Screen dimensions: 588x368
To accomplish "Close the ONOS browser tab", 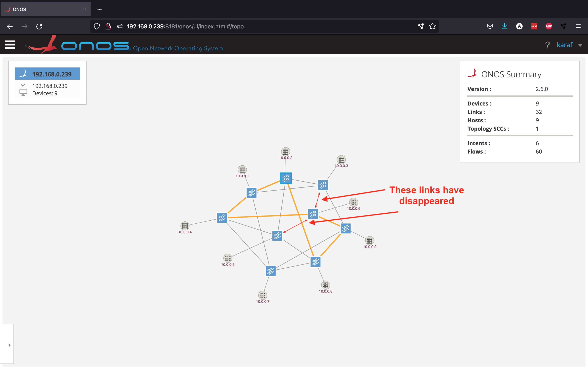I will pyautogui.click(x=84, y=9).
